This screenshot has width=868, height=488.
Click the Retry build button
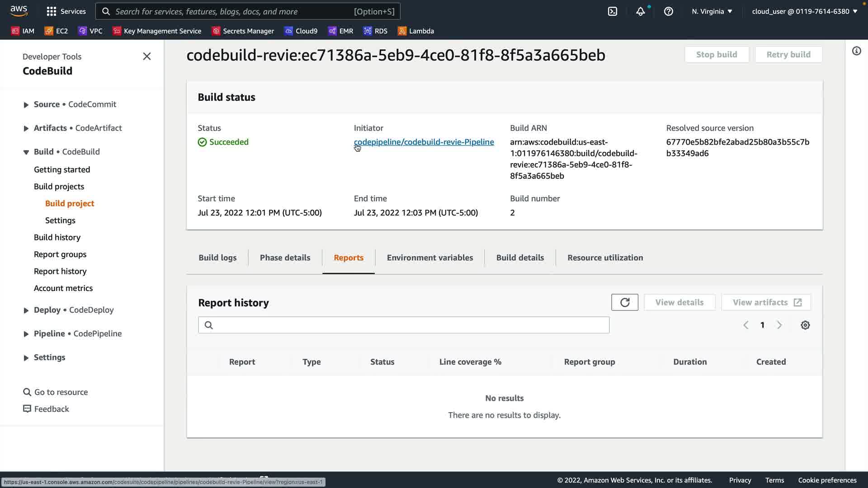click(788, 55)
